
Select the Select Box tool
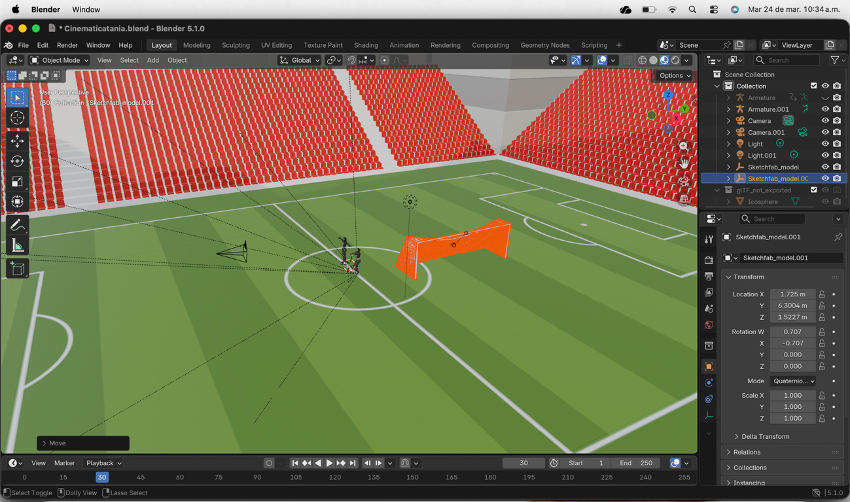17,98
